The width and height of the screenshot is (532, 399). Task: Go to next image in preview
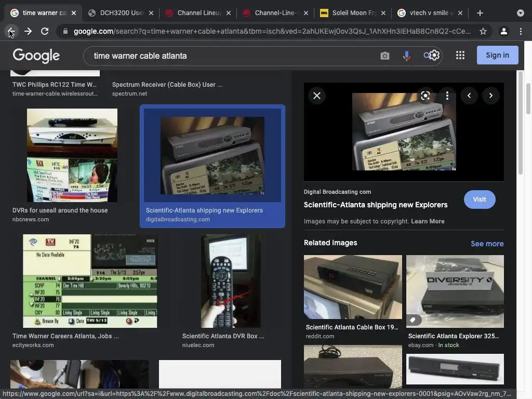(x=490, y=96)
